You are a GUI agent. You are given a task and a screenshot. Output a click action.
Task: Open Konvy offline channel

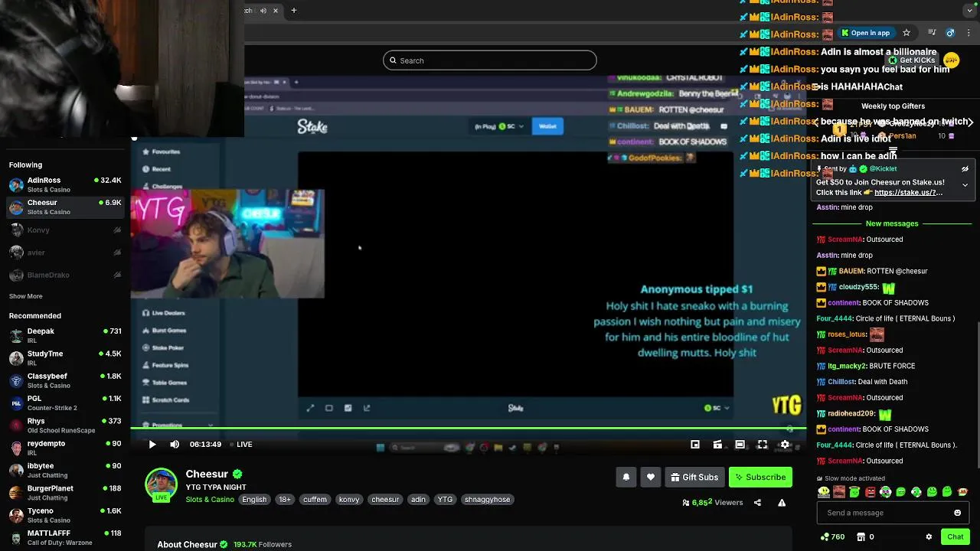click(65, 230)
